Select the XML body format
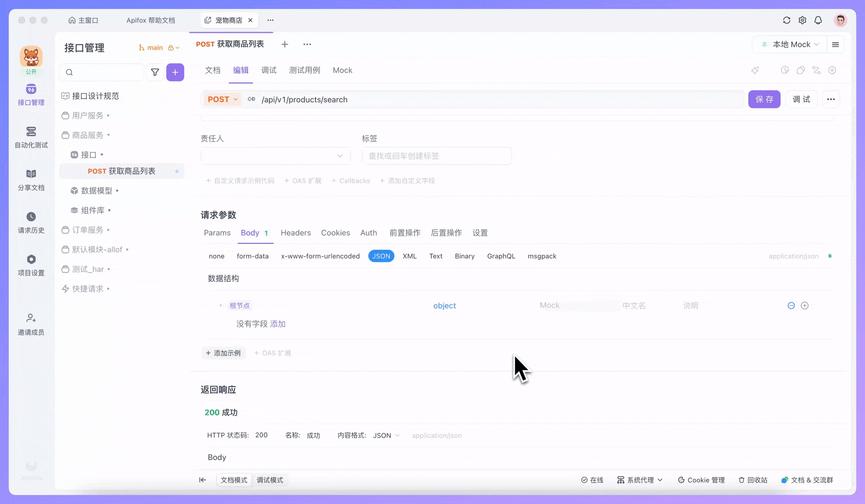The height and width of the screenshot is (504, 865). pyautogui.click(x=409, y=256)
